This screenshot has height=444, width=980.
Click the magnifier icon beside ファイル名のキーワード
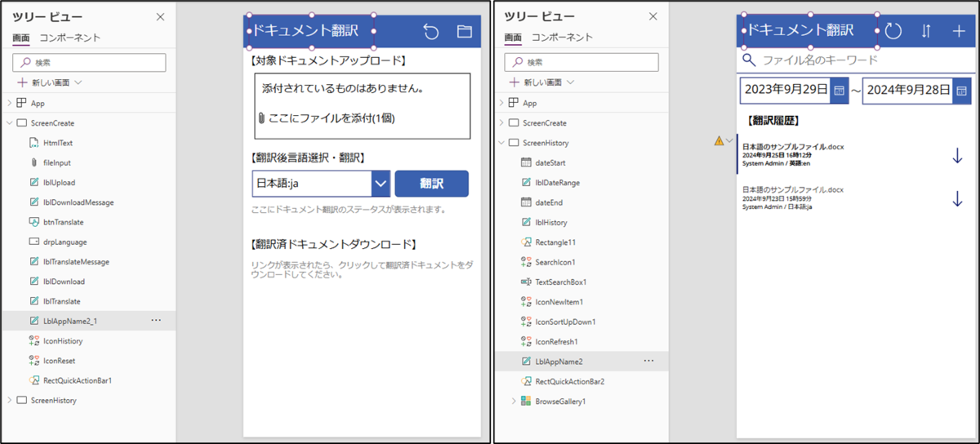pyautogui.click(x=749, y=60)
